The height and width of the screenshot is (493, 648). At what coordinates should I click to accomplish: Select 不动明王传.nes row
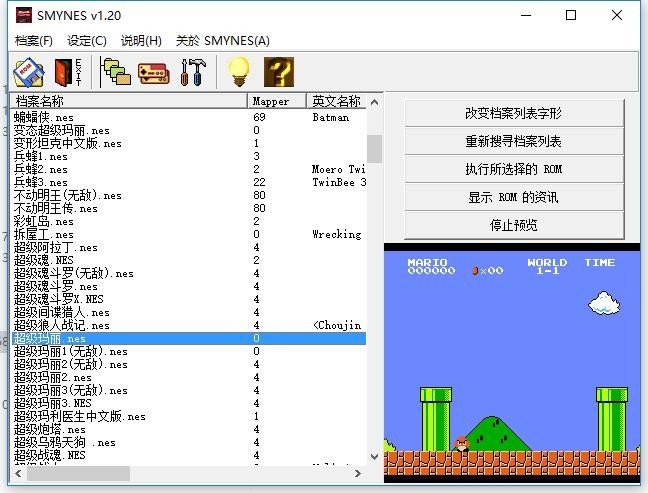coord(188,208)
